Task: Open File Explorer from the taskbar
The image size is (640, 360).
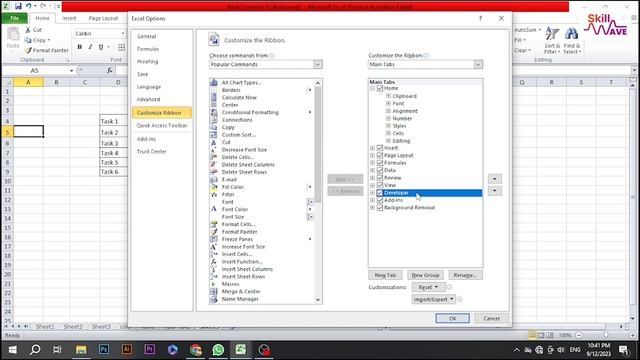Action: (81, 350)
